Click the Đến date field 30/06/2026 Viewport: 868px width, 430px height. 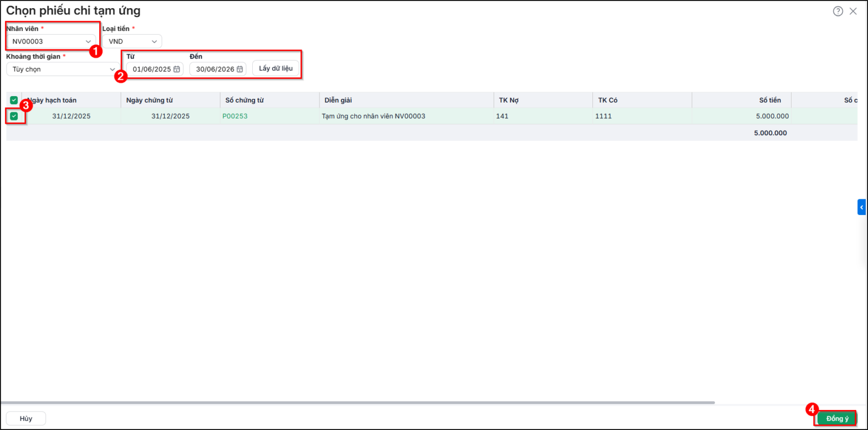(218, 69)
